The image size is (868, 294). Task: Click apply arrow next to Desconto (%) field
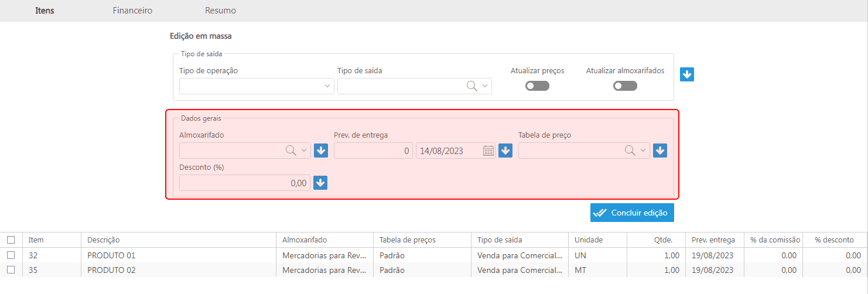coord(320,183)
